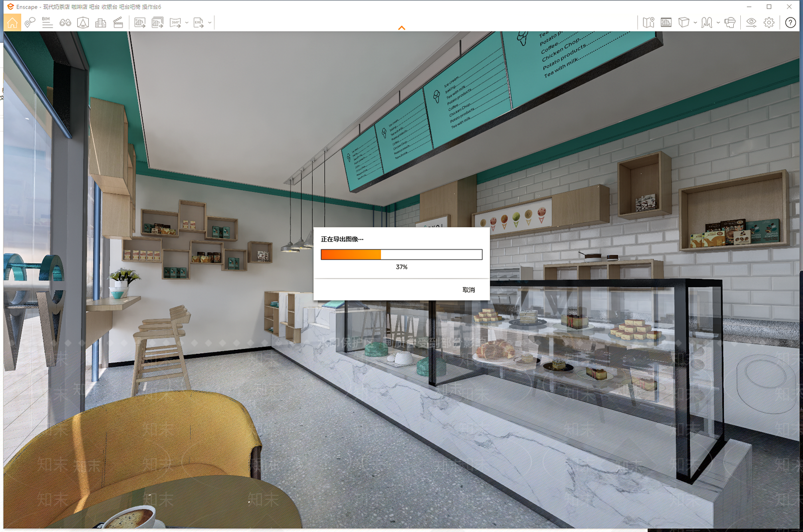Click the batch rendering icon

coord(158,23)
